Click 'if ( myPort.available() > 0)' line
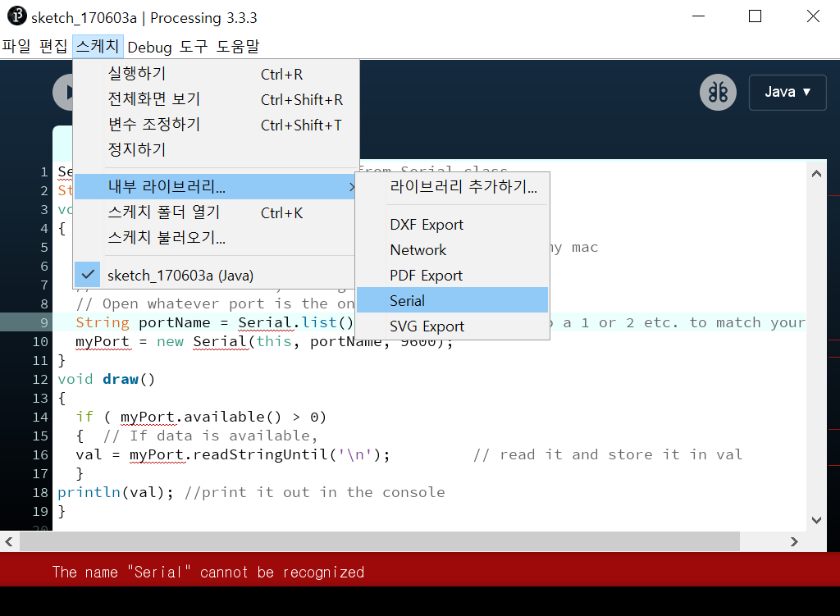Image resolution: width=840 pixels, height=616 pixels. click(x=201, y=417)
